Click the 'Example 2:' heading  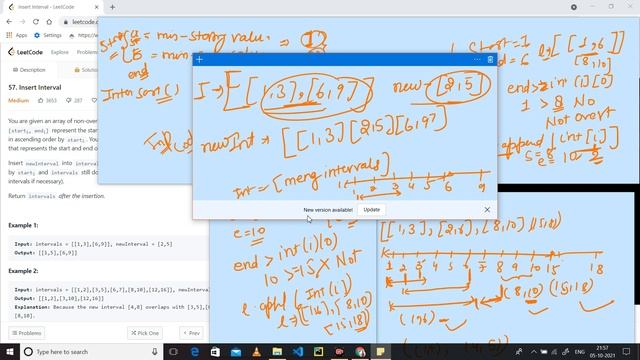[23, 271]
